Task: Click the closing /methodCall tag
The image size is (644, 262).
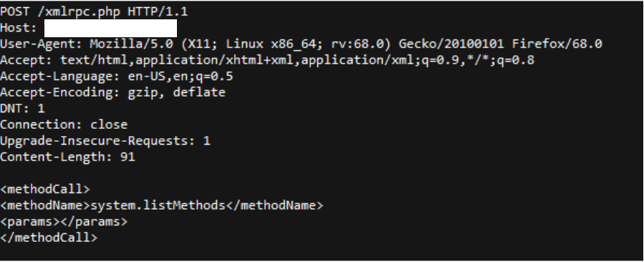Action: pos(49,238)
